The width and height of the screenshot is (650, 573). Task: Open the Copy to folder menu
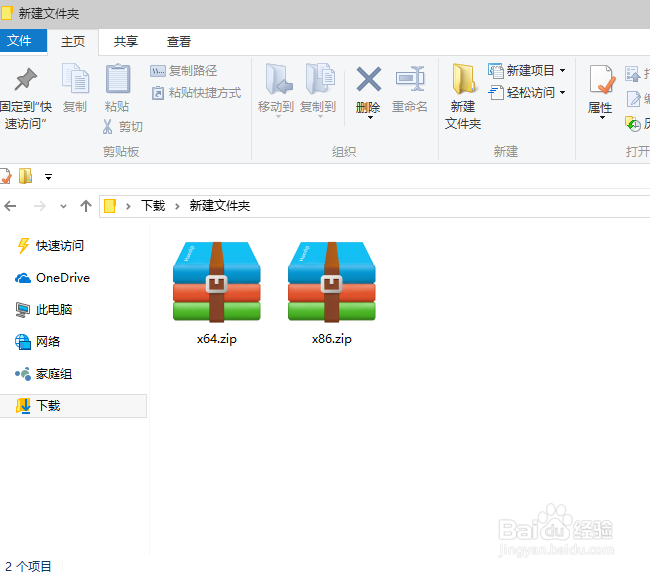click(x=318, y=90)
